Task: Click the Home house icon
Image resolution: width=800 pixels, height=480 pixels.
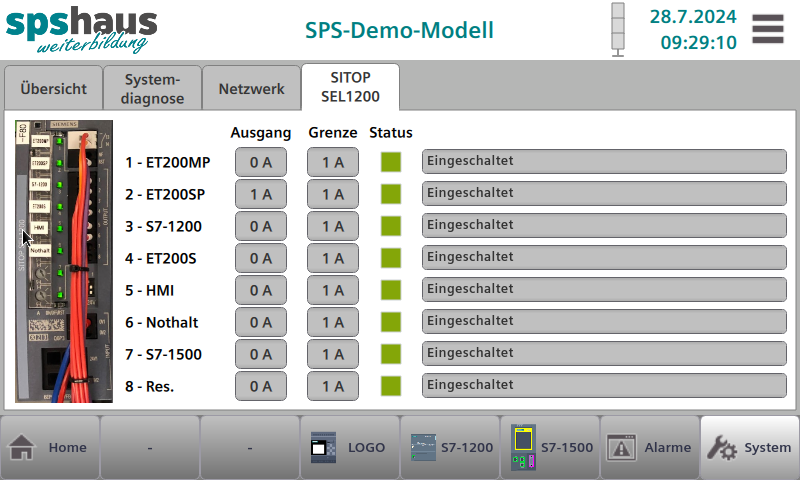Action: point(21,447)
